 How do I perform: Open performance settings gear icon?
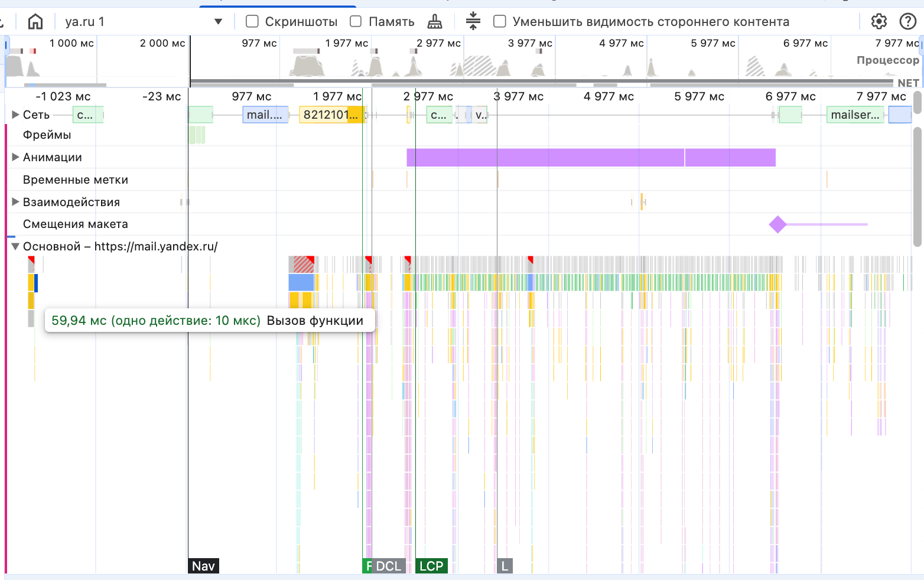[x=879, y=22]
